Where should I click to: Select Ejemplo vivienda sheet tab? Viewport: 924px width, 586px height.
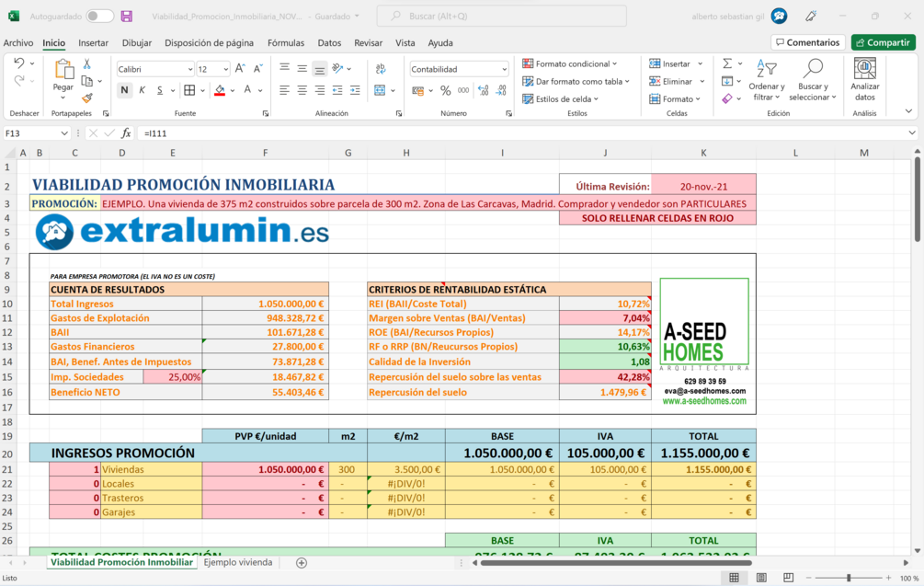click(238, 562)
